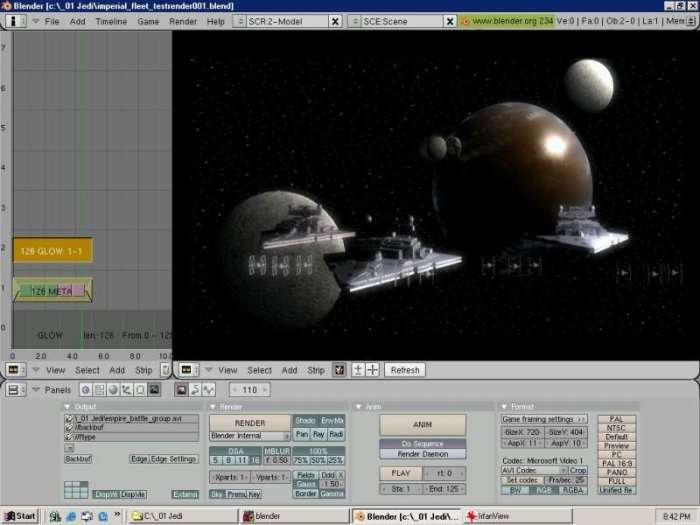Open the File menu

coord(52,21)
